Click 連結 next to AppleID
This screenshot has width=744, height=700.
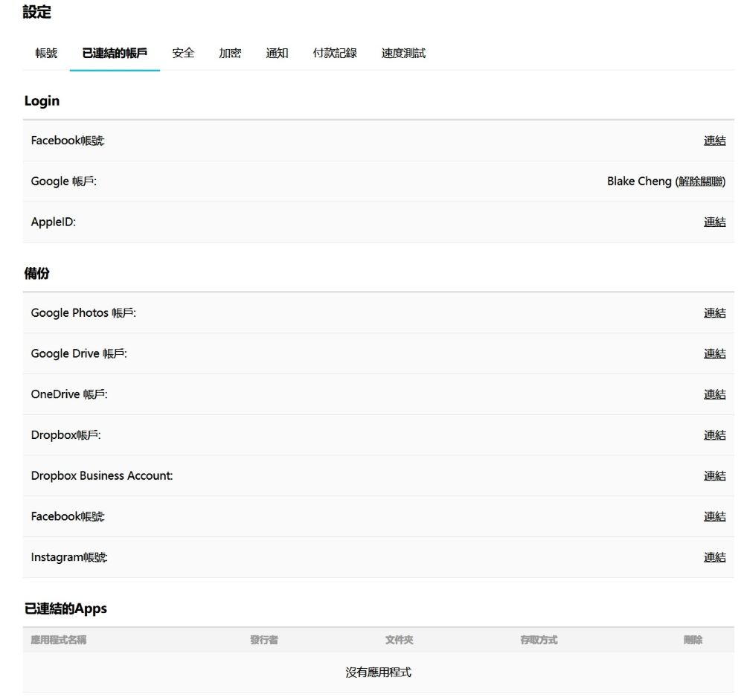pyautogui.click(x=714, y=222)
